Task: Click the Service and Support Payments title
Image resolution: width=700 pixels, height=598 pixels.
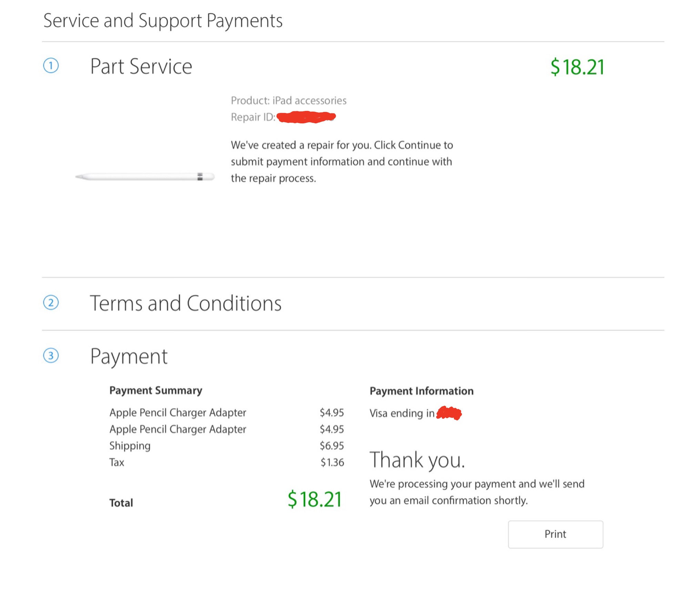Action: pyautogui.click(x=163, y=21)
